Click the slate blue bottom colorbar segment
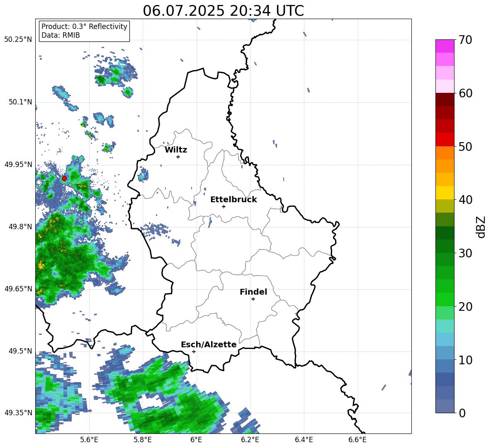Image resolution: width=491 pixels, height=448 pixels. point(445,406)
